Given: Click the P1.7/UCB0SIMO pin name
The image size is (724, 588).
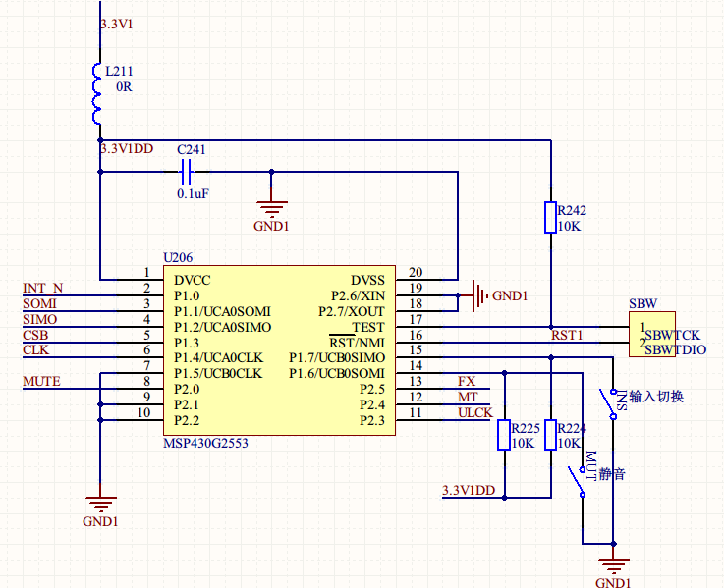Looking at the screenshot, I should coord(337,357).
